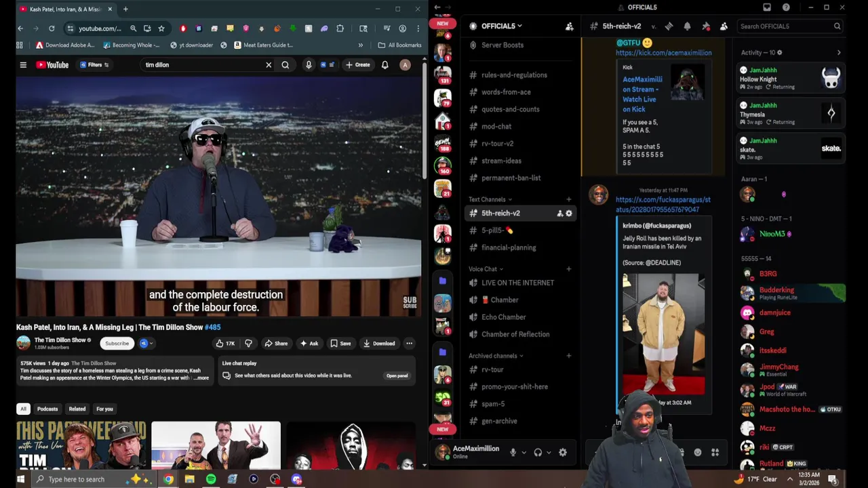This screenshot has height=488, width=868.
Task: Click invite people icon beside OFFICIALS
Action: pos(570,26)
